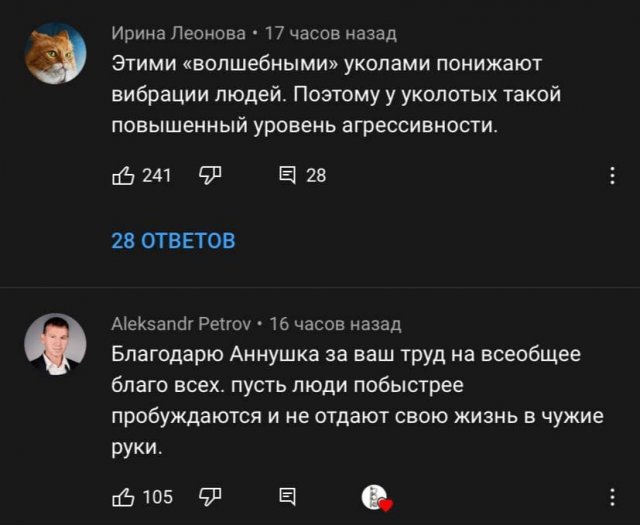Open Aleksandr Petrov's profile photo
The width and height of the screenshot is (640, 525).
(55, 345)
